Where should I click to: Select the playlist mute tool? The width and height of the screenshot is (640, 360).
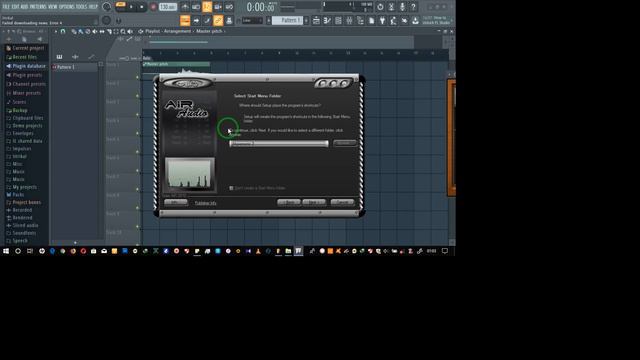95,31
